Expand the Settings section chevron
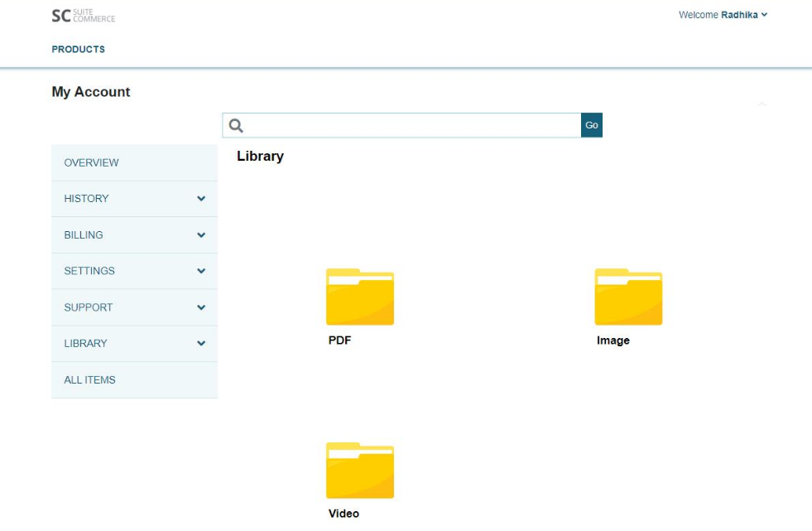812x531 pixels. click(x=200, y=271)
